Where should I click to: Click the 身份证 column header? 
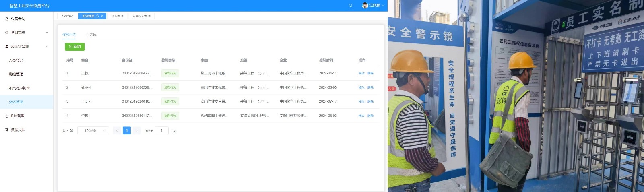pos(127,60)
